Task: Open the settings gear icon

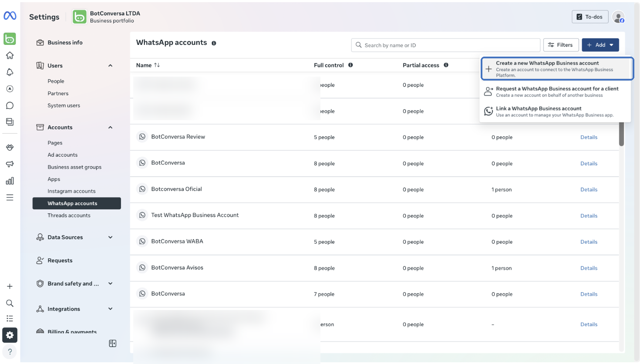Action: click(10, 335)
